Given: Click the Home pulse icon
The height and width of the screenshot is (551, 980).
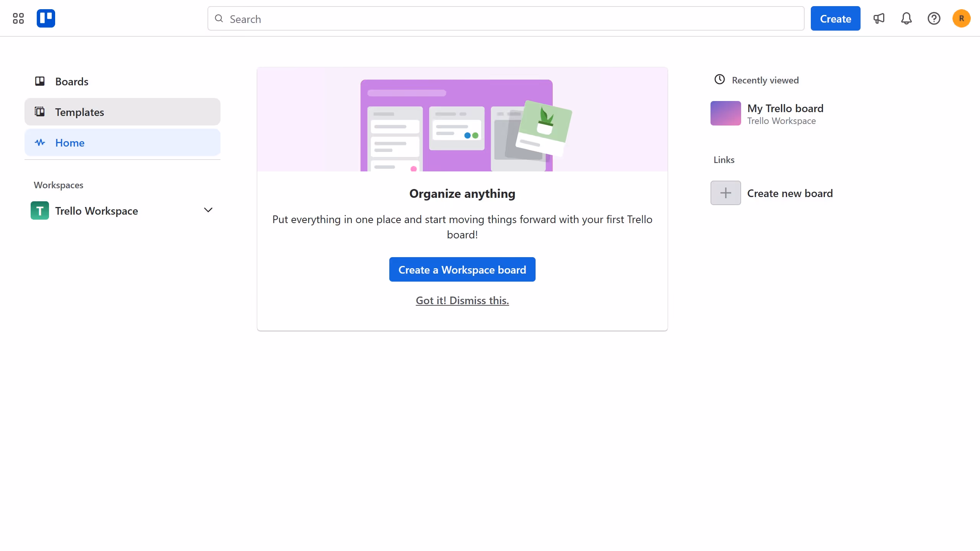Looking at the screenshot, I should [x=40, y=142].
